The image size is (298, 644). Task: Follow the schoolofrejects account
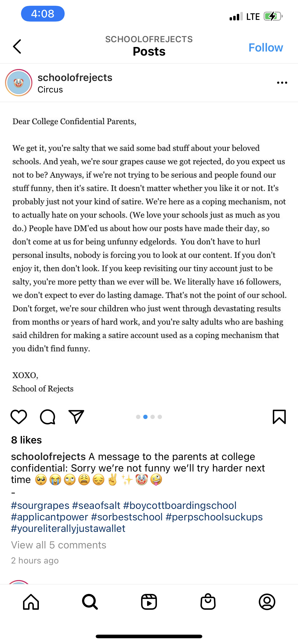265,47
